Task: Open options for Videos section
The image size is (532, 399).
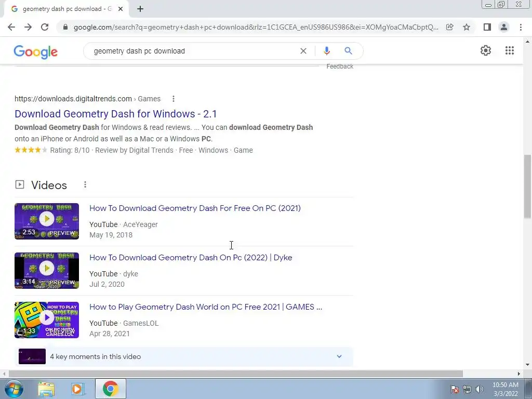Action: (85, 184)
